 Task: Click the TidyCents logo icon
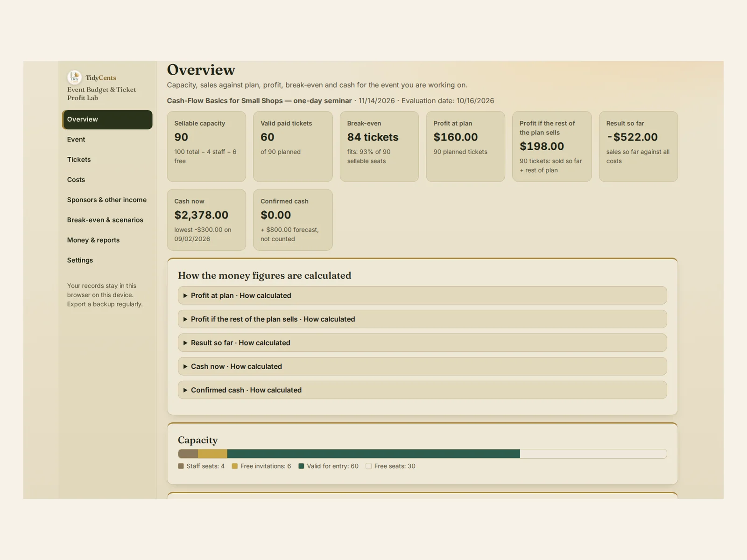click(x=74, y=77)
